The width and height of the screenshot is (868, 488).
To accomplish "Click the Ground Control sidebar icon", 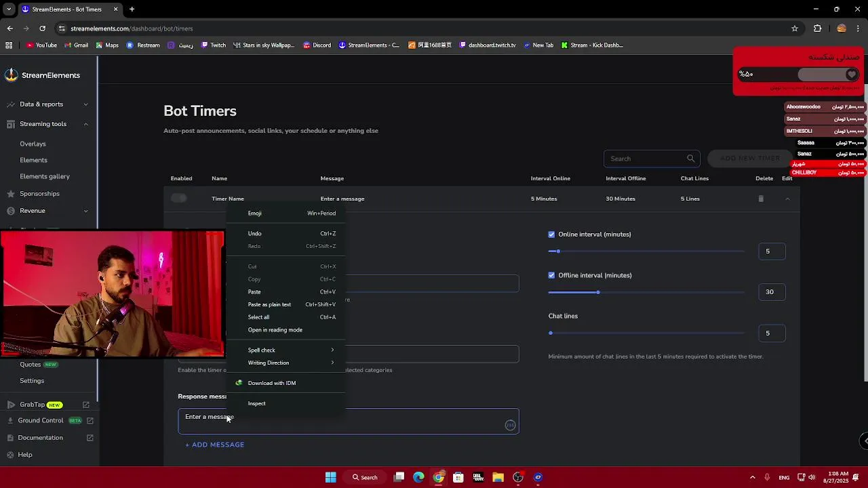I will point(11,421).
